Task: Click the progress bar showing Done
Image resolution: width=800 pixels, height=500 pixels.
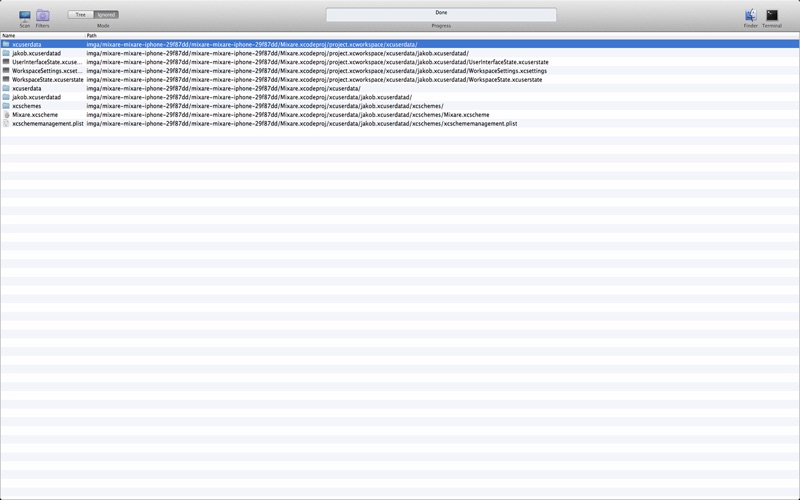Action: (x=441, y=14)
